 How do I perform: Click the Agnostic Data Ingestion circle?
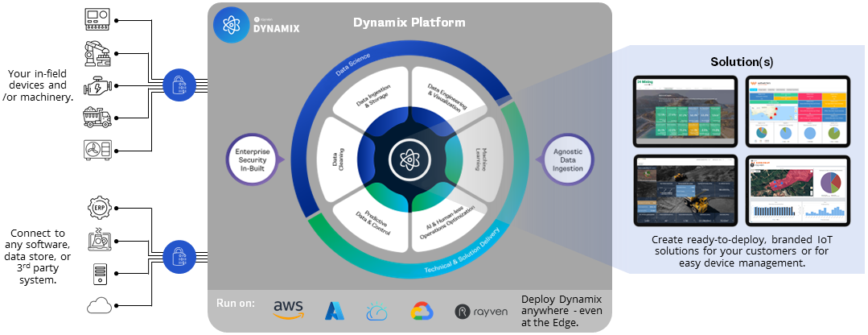coord(567,159)
